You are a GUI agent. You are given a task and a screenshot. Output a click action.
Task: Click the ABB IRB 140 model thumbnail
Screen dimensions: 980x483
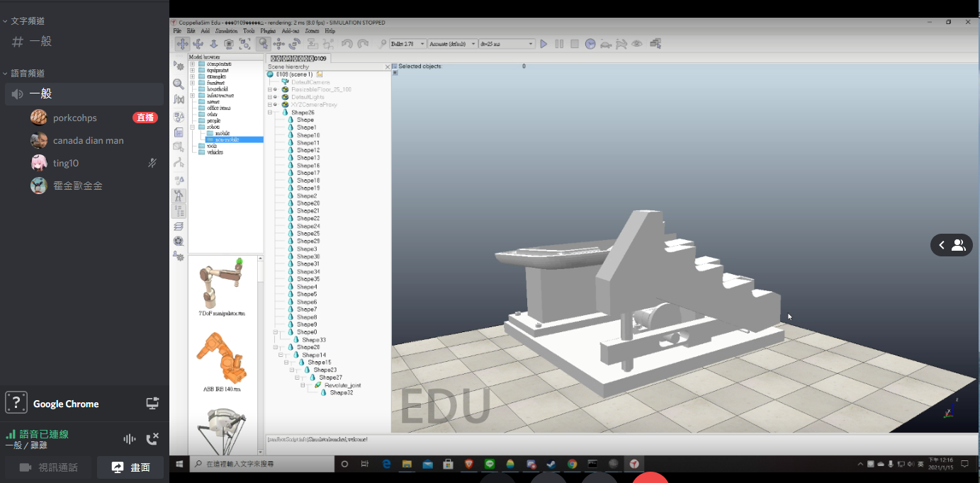click(x=223, y=357)
